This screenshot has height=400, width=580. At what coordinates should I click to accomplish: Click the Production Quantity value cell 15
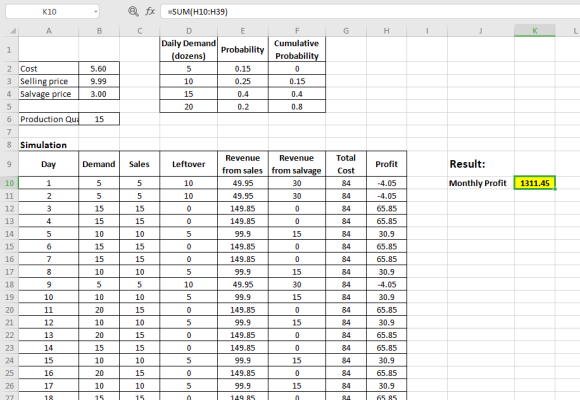click(99, 119)
